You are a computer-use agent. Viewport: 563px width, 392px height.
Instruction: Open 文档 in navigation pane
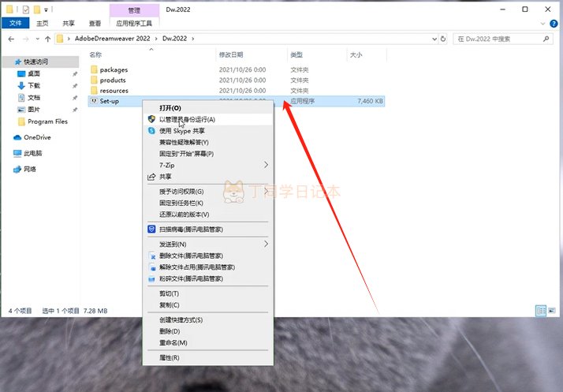click(34, 97)
